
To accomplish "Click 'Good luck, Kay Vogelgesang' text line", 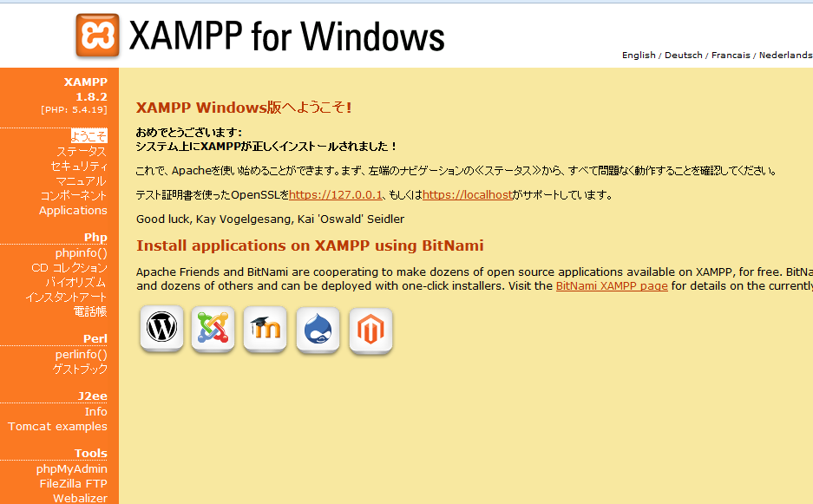I will 270,219.
